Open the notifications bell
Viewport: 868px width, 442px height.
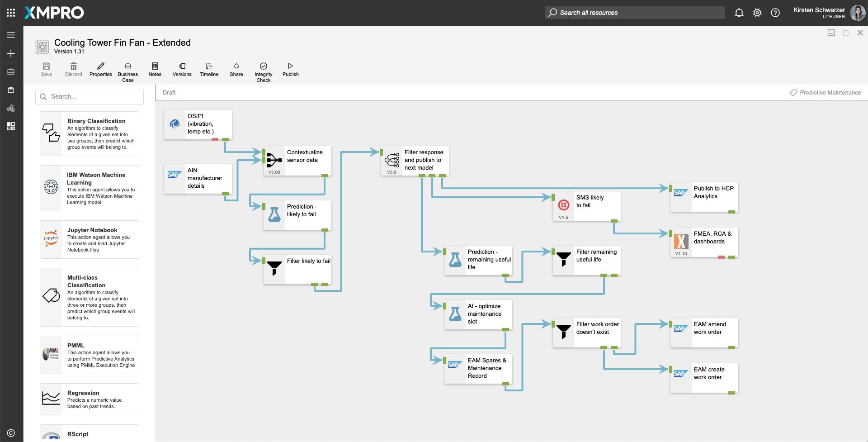coord(739,13)
